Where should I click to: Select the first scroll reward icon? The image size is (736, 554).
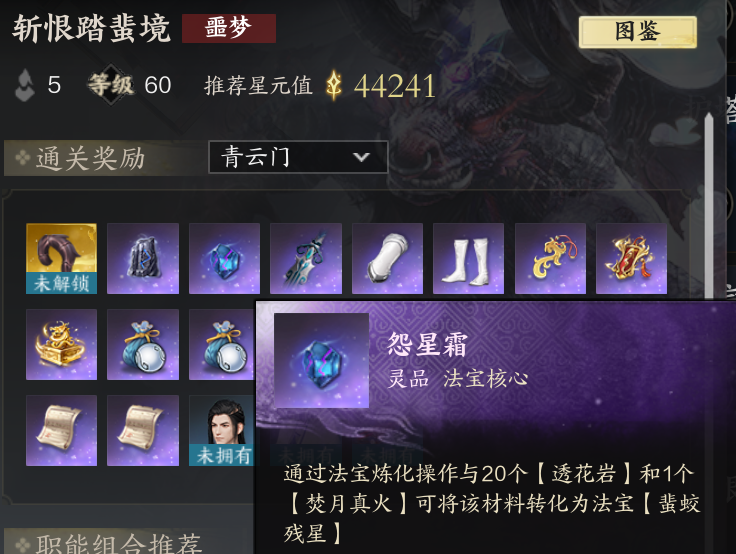61,431
